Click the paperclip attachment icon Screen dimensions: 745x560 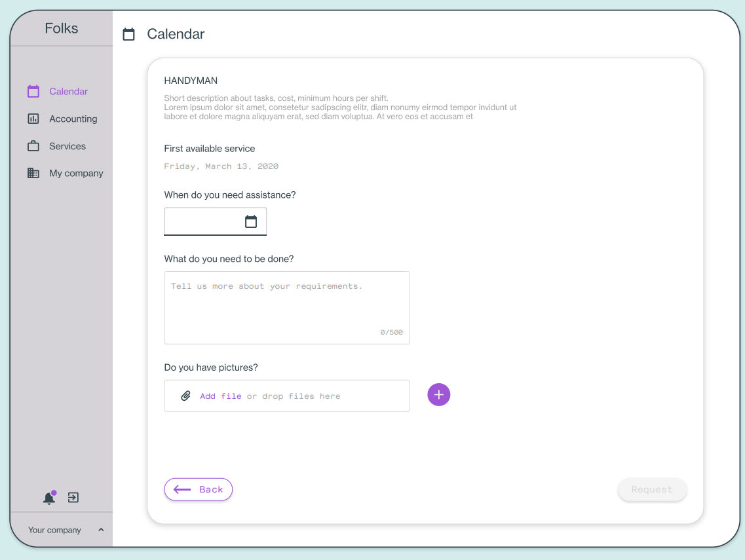coord(186,396)
